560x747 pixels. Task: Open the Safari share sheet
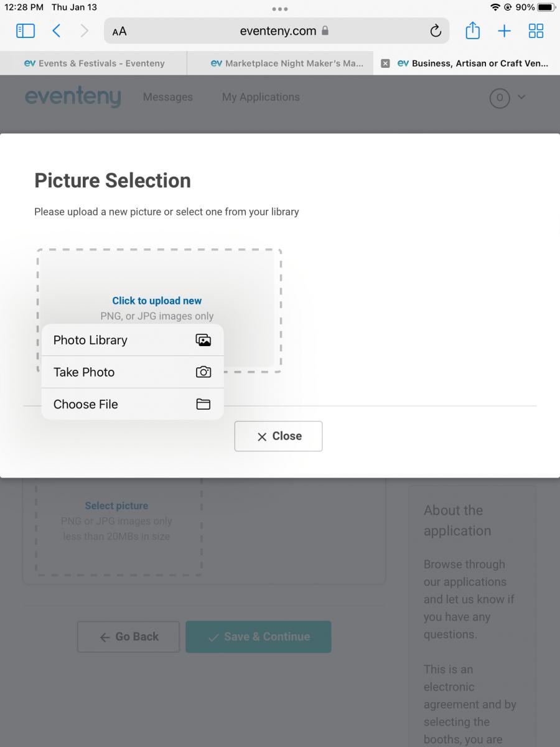[472, 31]
